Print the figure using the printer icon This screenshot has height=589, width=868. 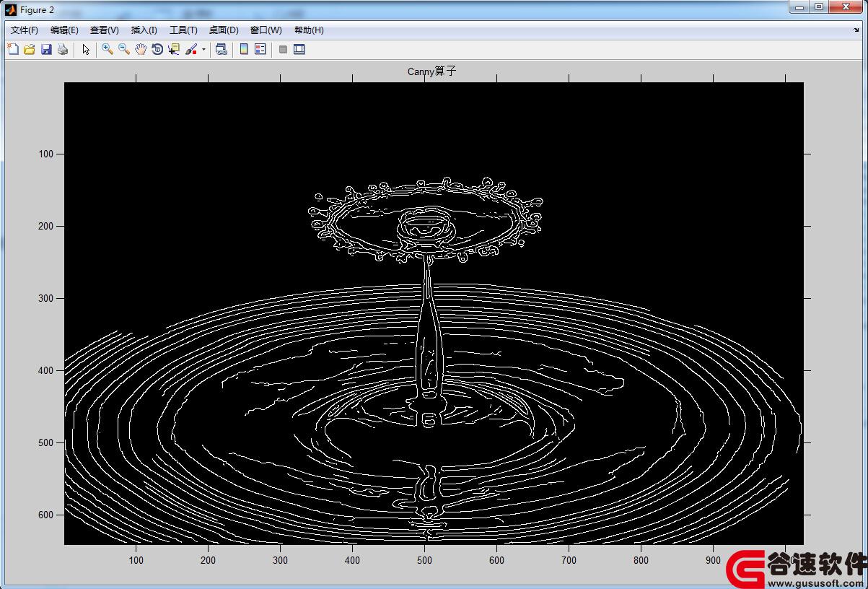pos(63,49)
